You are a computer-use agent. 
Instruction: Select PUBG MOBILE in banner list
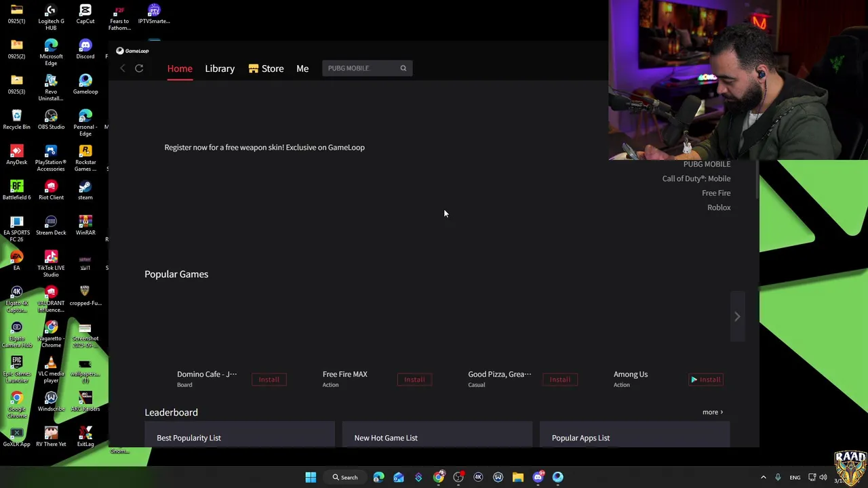707,164
